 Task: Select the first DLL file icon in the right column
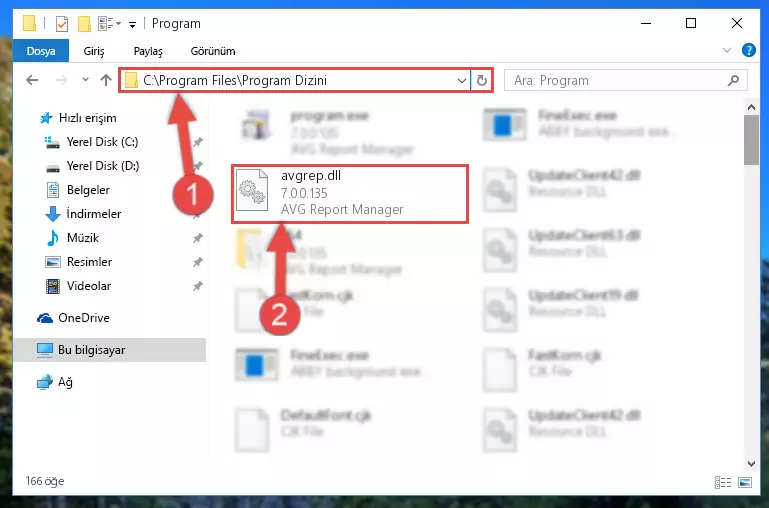[x=500, y=190]
